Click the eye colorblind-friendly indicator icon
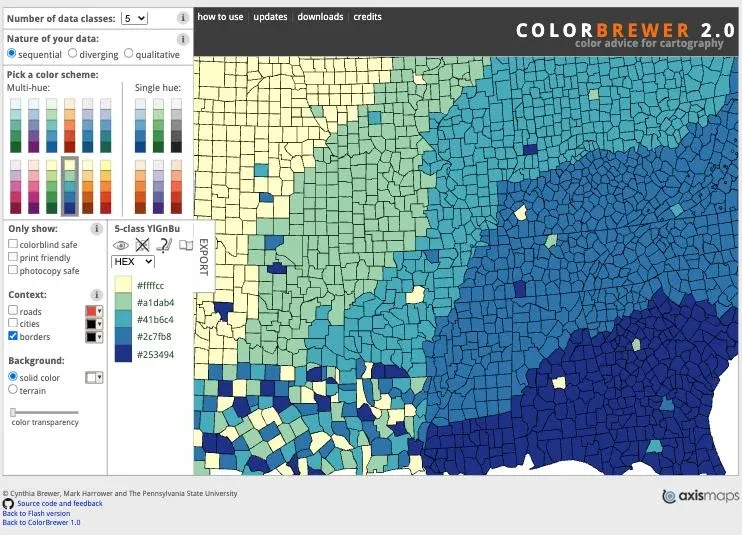Image resolution: width=742 pixels, height=535 pixels. click(x=121, y=245)
